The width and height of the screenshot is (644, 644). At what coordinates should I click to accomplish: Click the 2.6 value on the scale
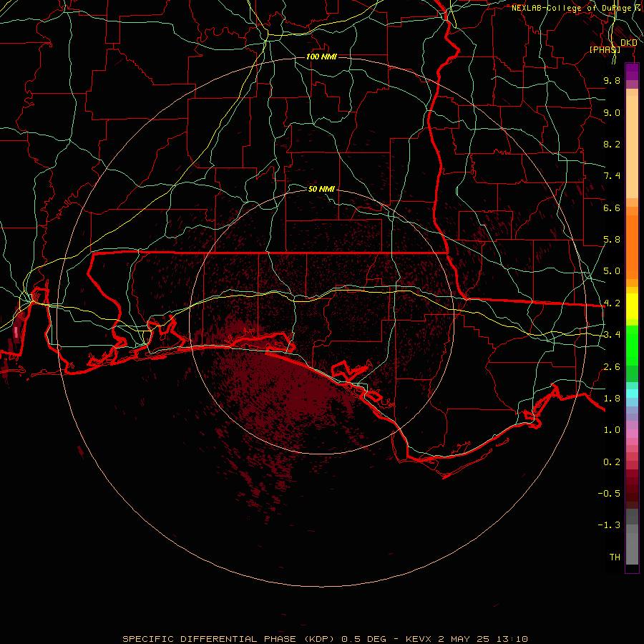tap(612, 367)
